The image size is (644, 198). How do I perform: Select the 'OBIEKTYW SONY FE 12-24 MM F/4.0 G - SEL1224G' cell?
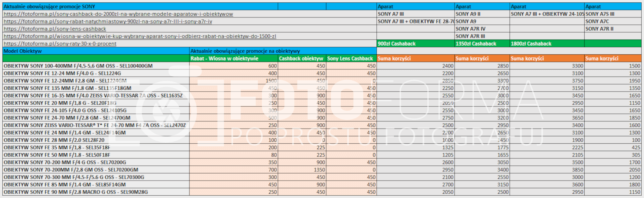96,73
